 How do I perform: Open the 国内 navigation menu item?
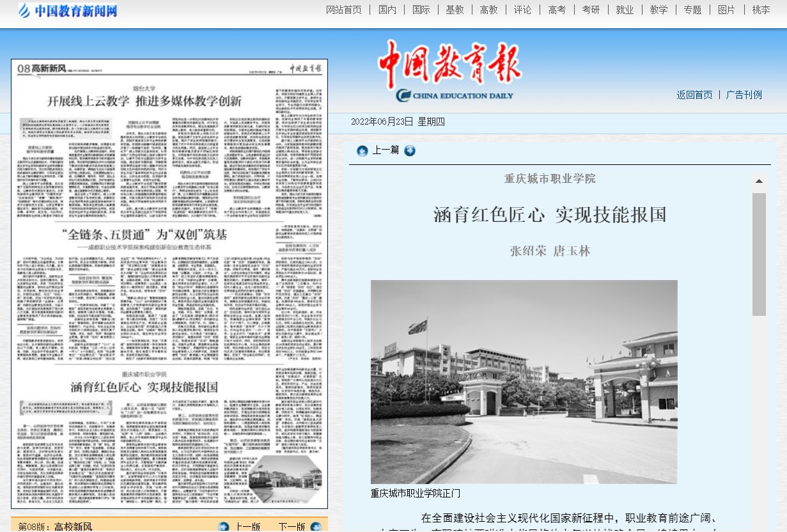387,10
